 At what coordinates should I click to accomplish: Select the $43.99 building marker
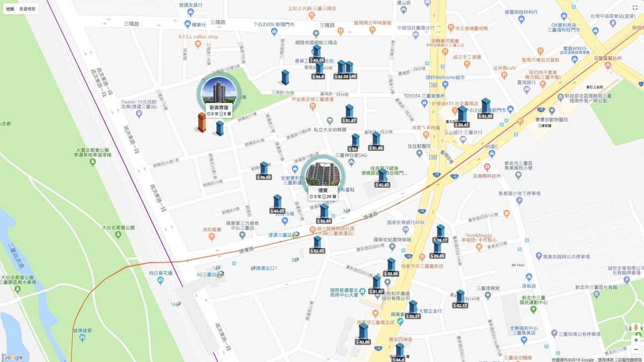click(317, 54)
